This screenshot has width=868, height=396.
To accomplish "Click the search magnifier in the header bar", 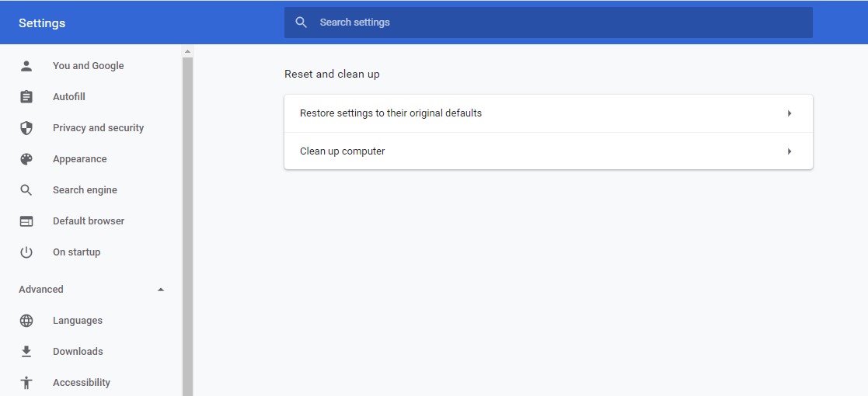I will pyautogui.click(x=302, y=23).
